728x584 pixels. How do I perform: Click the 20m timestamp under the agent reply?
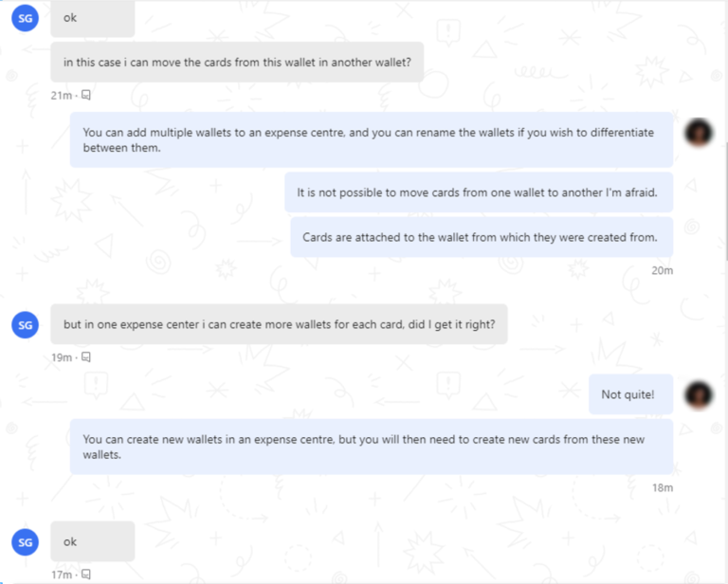pos(662,270)
